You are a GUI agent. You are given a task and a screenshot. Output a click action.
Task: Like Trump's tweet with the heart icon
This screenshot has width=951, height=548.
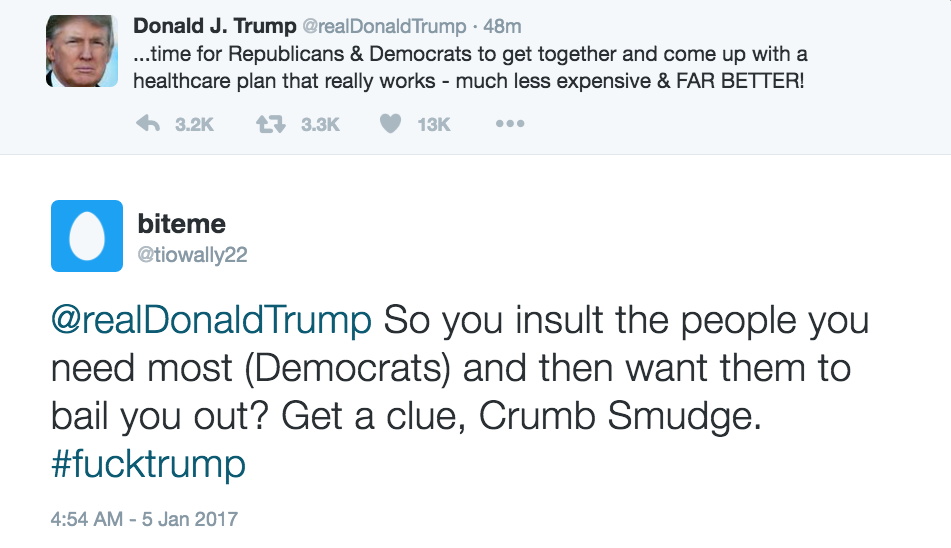(x=391, y=124)
